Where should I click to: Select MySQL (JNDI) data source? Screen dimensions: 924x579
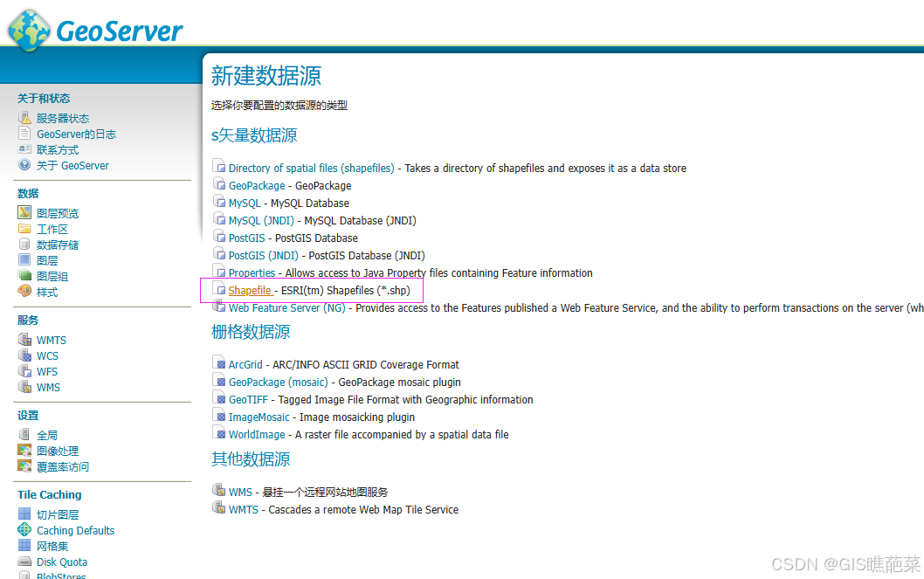261,220
